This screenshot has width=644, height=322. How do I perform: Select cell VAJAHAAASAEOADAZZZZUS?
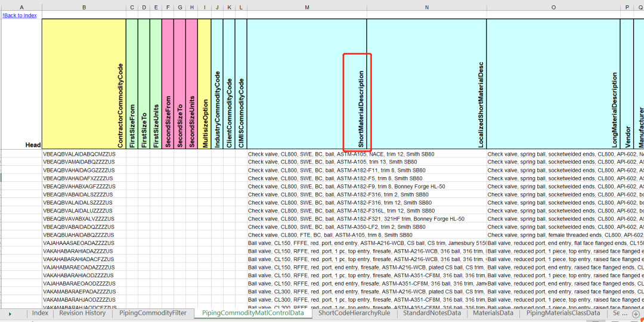pos(84,243)
